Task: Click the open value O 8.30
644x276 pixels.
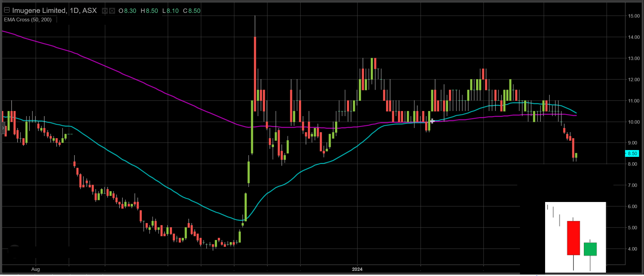Action: point(127,11)
